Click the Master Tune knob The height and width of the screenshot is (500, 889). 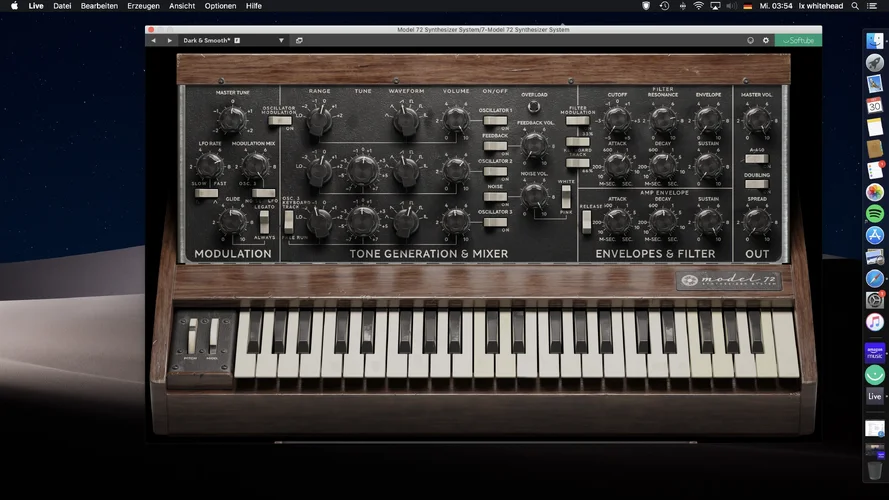pyautogui.click(x=232, y=119)
